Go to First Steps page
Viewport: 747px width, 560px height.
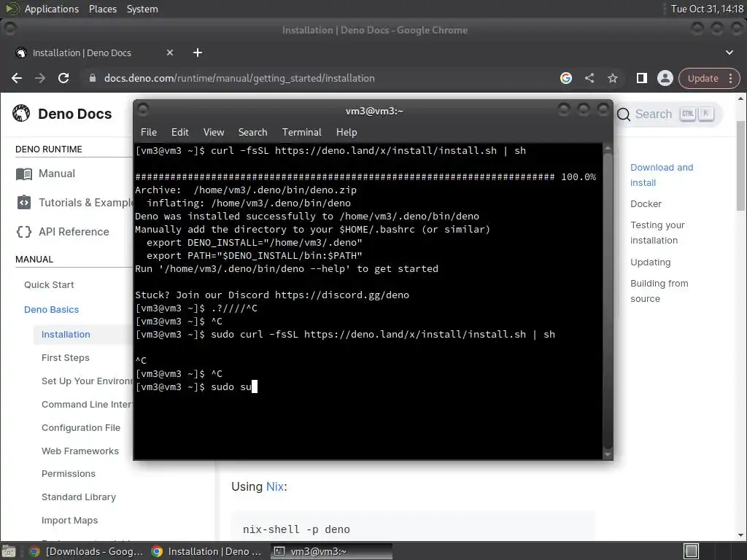tap(65, 357)
